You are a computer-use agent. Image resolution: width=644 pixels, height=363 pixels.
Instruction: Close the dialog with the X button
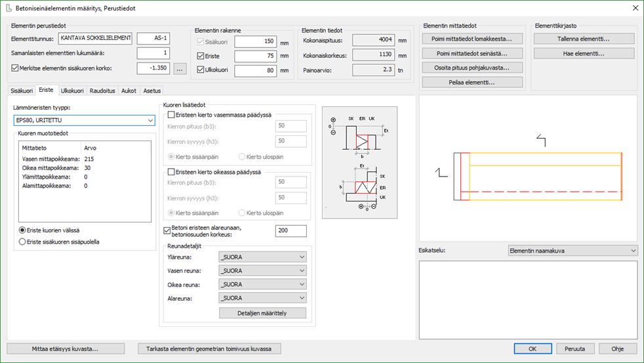click(634, 8)
